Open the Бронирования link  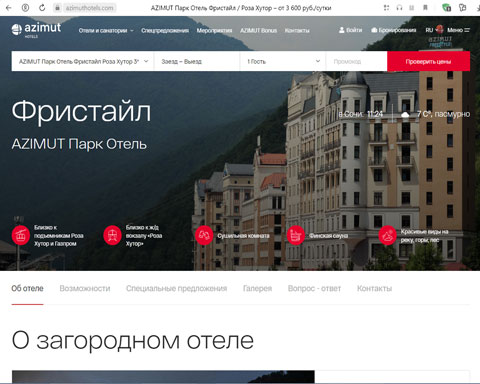click(394, 30)
